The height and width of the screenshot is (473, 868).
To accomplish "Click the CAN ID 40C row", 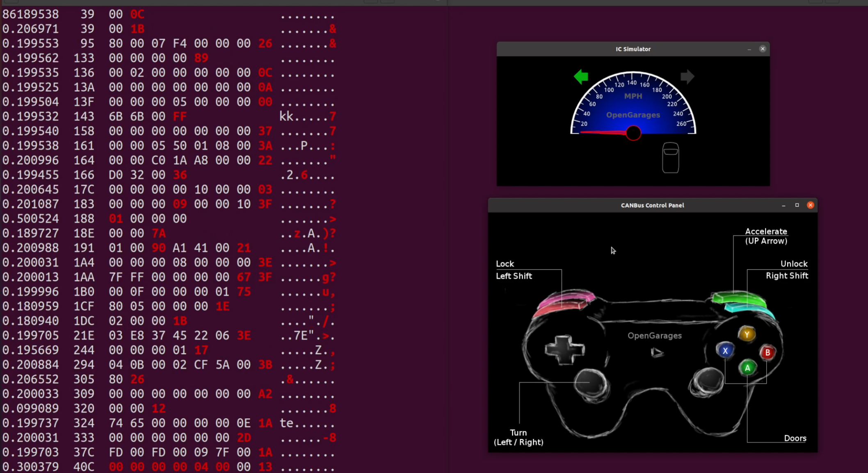I will pos(169,466).
